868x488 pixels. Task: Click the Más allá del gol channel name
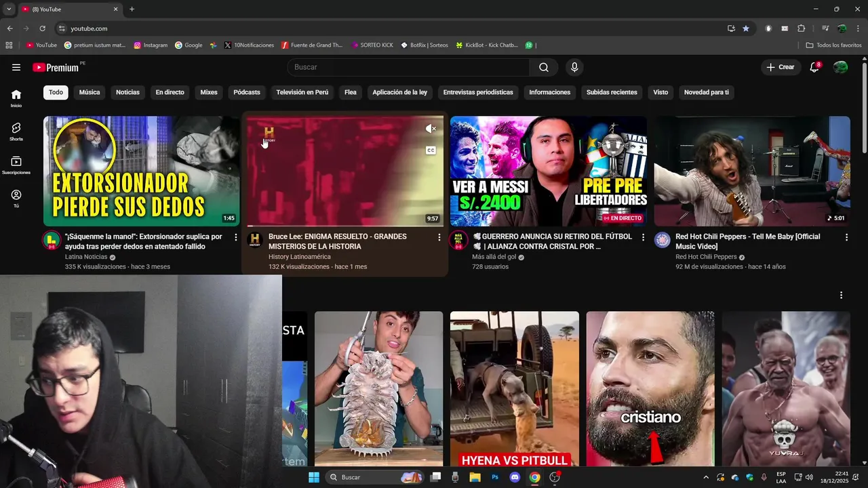click(494, 257)
